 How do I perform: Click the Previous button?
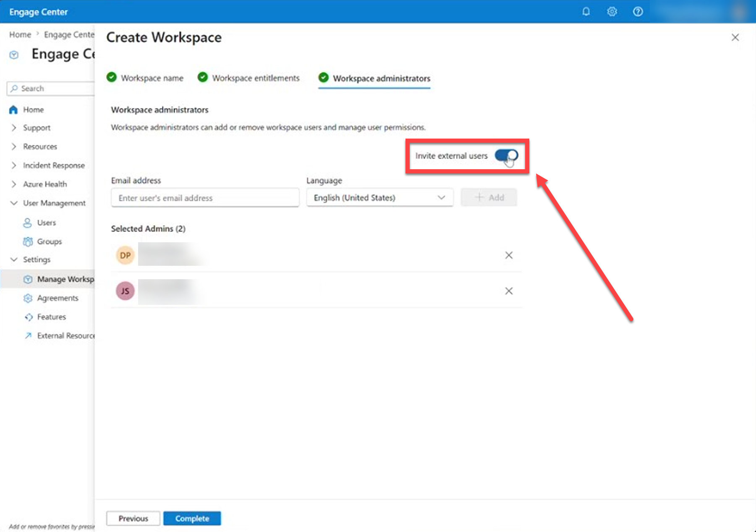pos(133,519)
